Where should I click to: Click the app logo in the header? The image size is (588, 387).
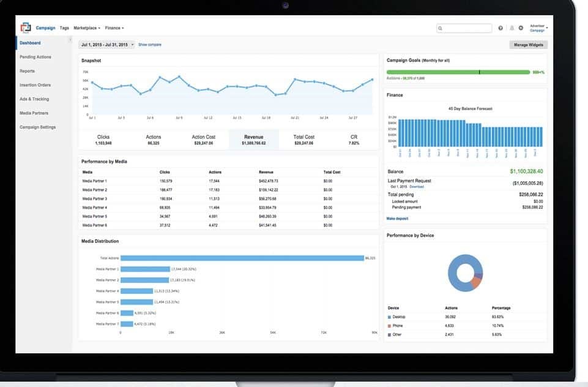(26, 28)
